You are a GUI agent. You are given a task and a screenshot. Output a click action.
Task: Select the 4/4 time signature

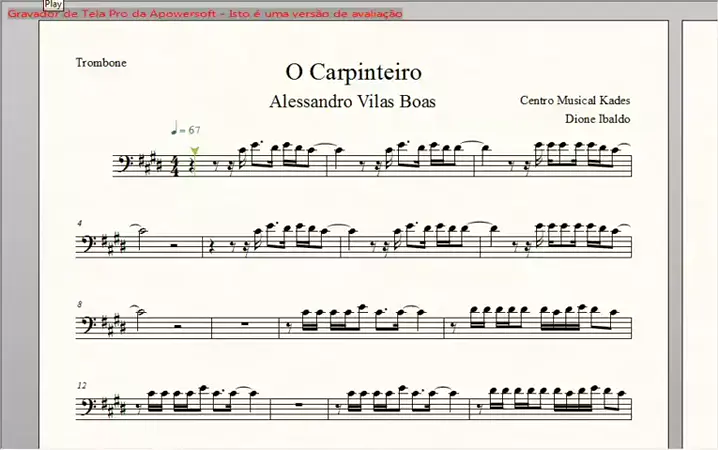pos(175,164)
